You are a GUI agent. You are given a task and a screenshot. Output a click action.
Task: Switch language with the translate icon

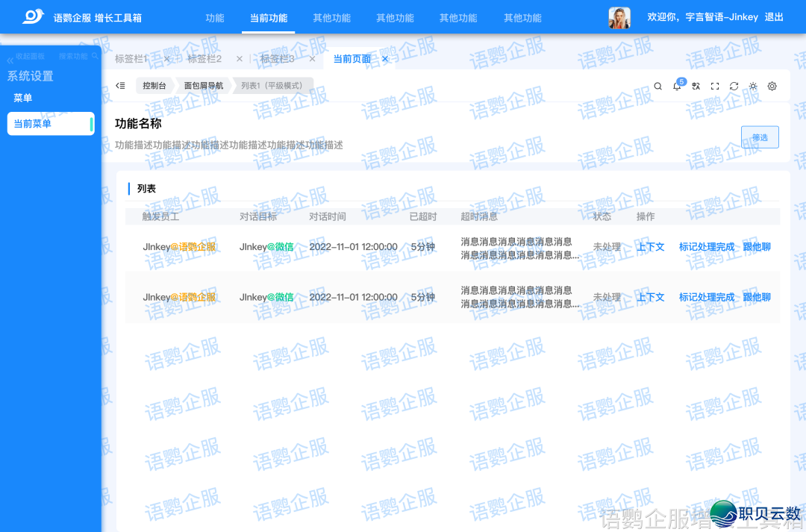pyautogui.click(x=696, y=87)
